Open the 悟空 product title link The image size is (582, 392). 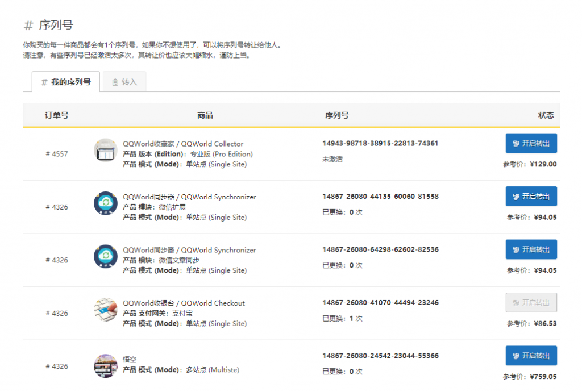click(130, 360)
